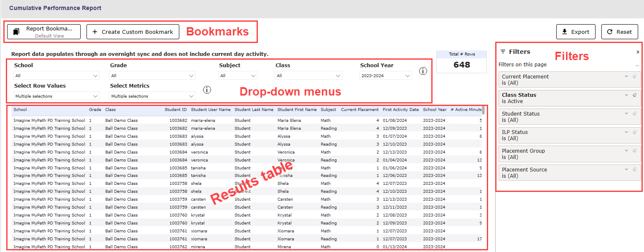Click eraser icon on ILP Status filter
The image size is (644, 252).
tap(634, 132)
